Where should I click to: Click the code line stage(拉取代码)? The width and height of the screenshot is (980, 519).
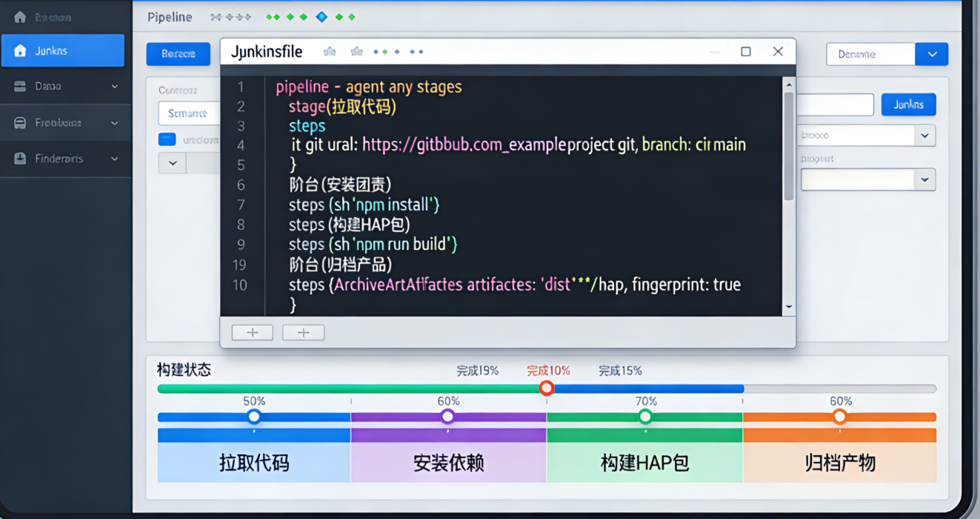pos(342,107)
